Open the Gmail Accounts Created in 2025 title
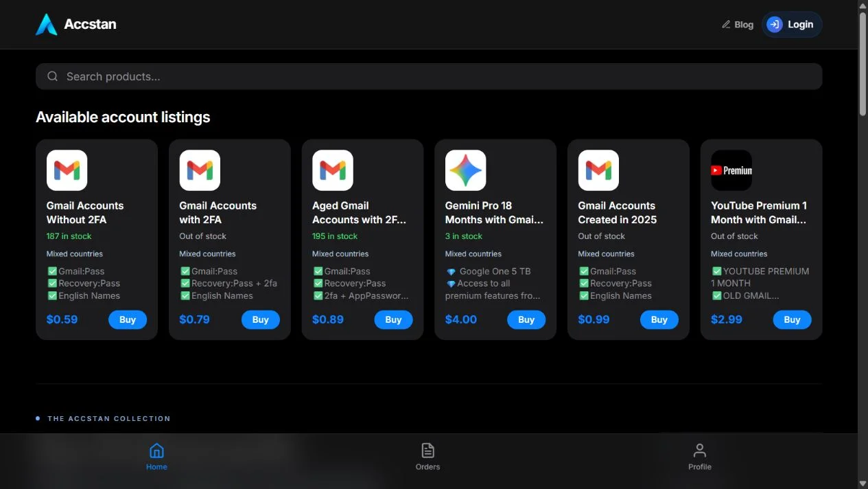The height and width of the screenshot is (489, 868). click(618, 212)
